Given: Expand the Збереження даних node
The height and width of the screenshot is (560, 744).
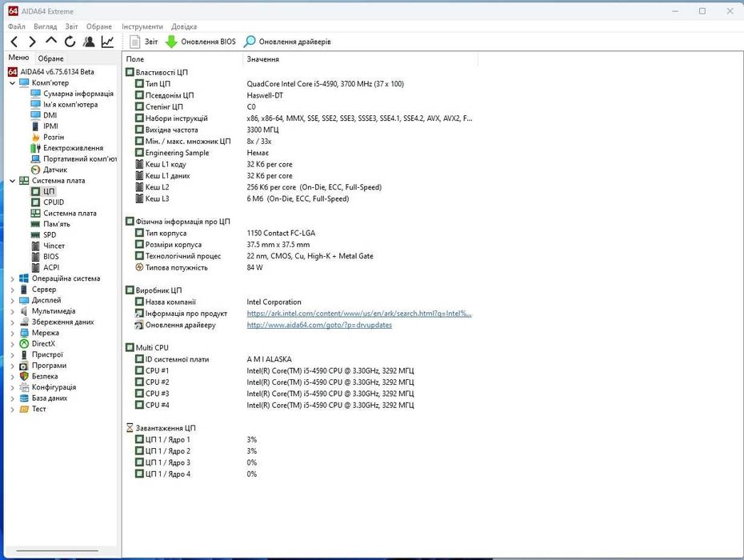Looking at the screenshot, I should click(x=12, y=322).
